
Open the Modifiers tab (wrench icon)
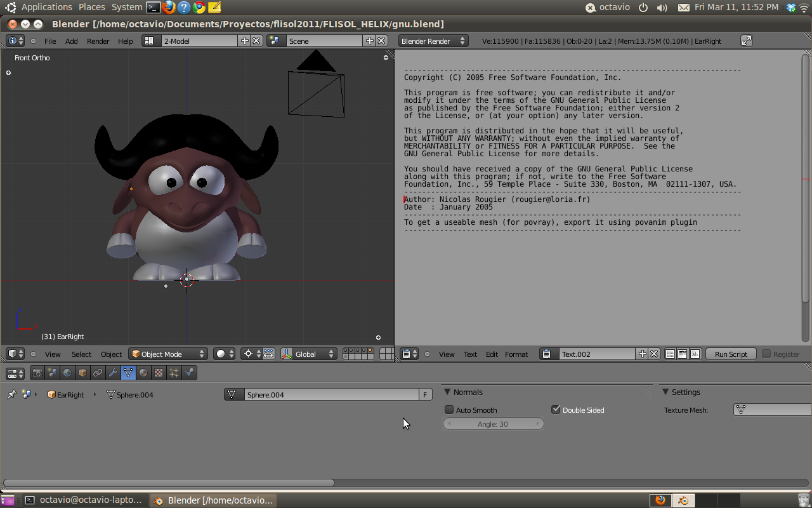(113, 373)
